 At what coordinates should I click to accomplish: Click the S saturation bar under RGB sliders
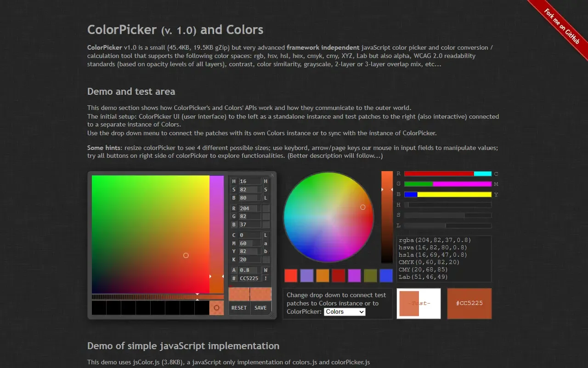click(448, 215)
